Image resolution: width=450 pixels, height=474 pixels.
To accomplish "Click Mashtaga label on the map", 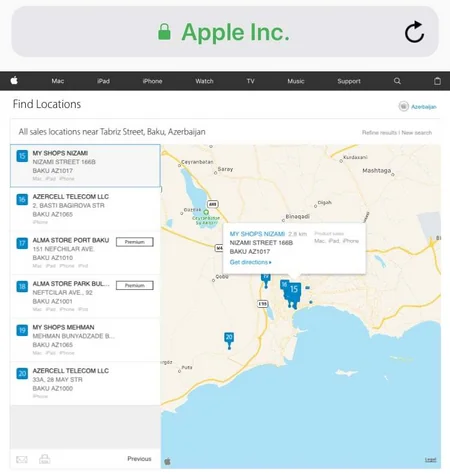I will tap(377, 170).
